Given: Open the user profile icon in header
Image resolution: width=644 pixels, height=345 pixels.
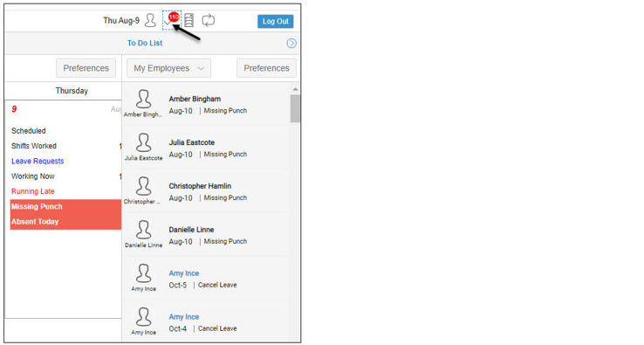Looking at the screenshot, I should (150, 20).
